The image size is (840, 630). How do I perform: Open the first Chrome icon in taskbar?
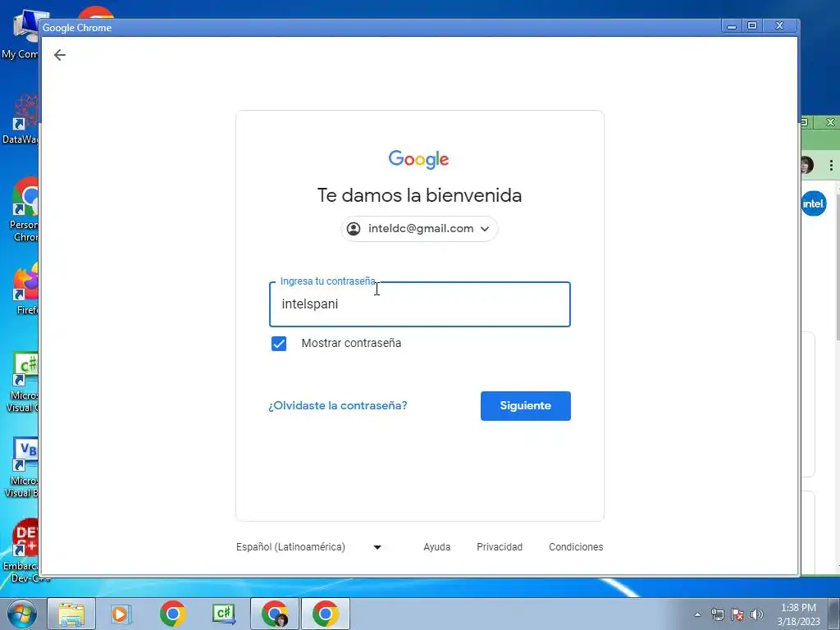(172, 614)
